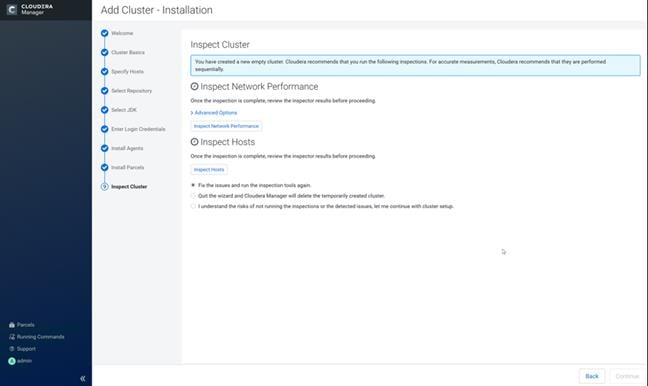Click the Select JDK step checkmark icon
648x386 pixels.
click(x=105, y=110)
